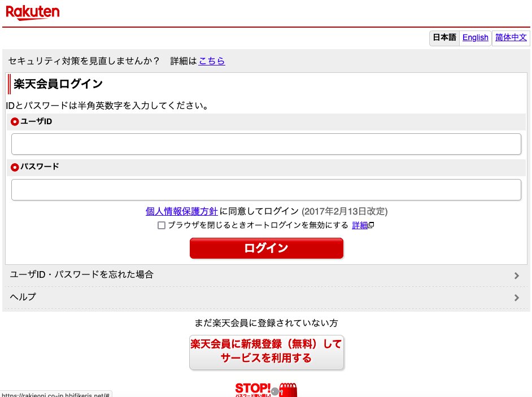Focus the パスワード input field
The width and height of the screenshot is (532, 397).
click(266, 190)
